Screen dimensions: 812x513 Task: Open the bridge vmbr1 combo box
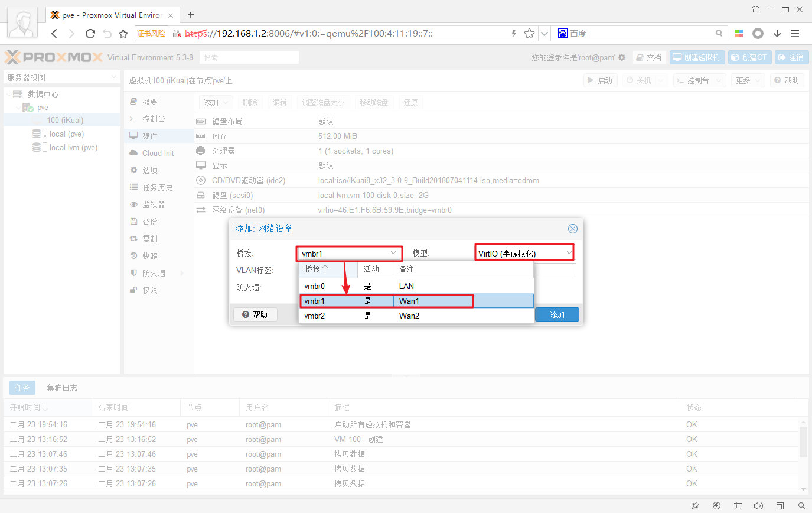click(x=349, y=254)
